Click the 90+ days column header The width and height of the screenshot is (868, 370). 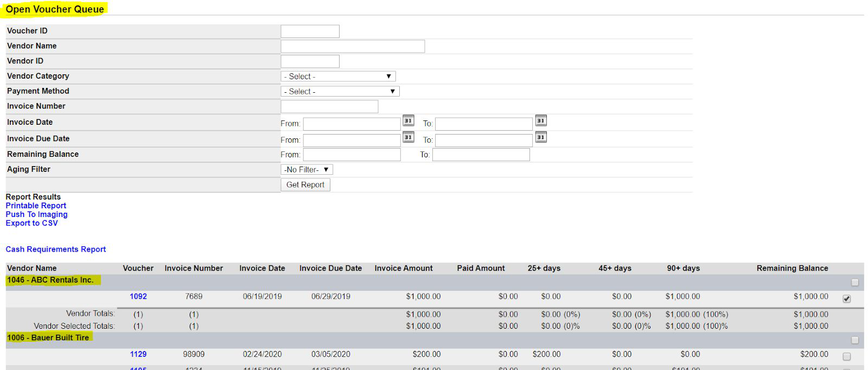684,268
